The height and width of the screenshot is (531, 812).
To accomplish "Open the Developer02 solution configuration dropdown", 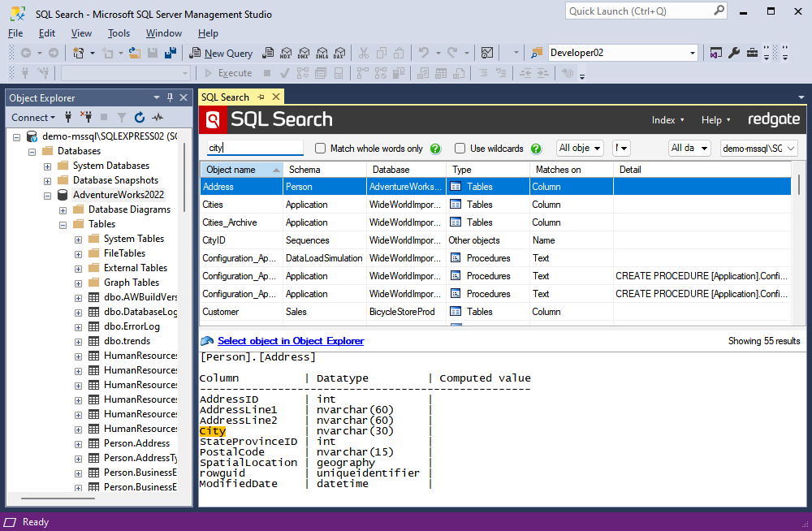I will point(692,53).
